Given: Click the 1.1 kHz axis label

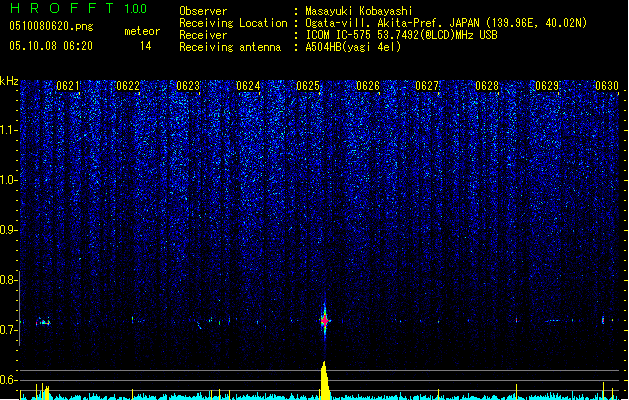Looking at the screenshot, I should point(8,130).
